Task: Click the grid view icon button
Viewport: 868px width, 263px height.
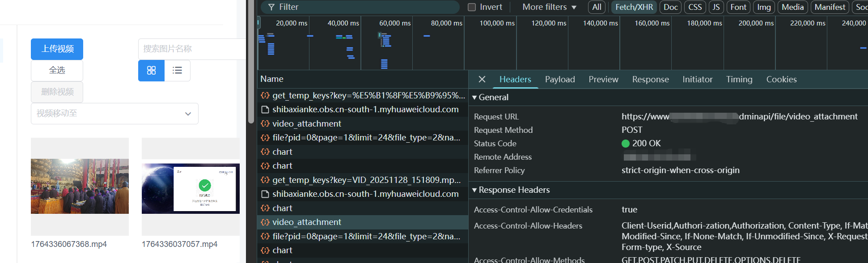Action: [151, 71]
